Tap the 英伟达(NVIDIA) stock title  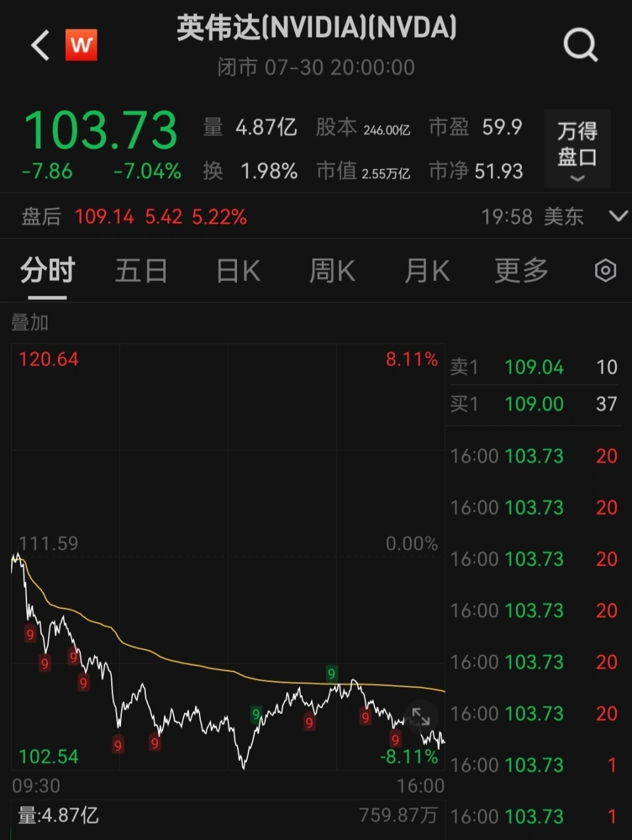(x=316, y=28)
